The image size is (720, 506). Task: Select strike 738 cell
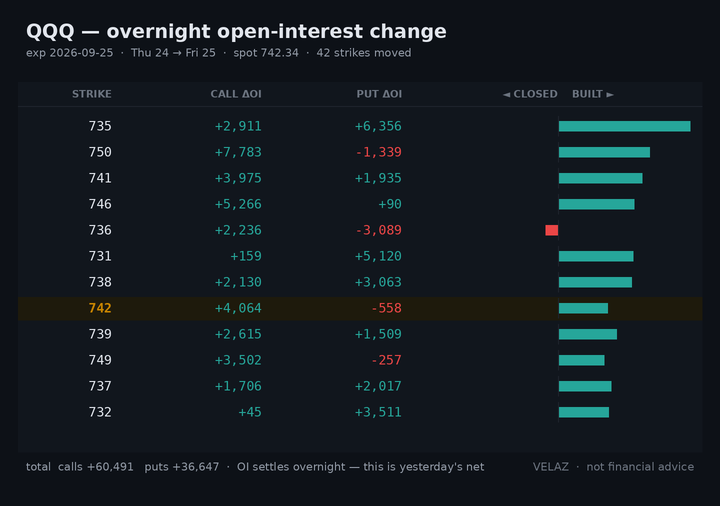coord(100,282)
